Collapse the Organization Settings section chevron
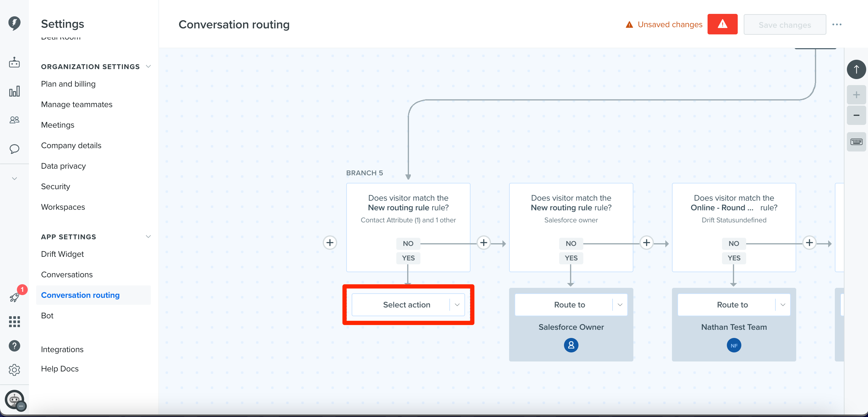The image size is (868, 417). (148, 66)
